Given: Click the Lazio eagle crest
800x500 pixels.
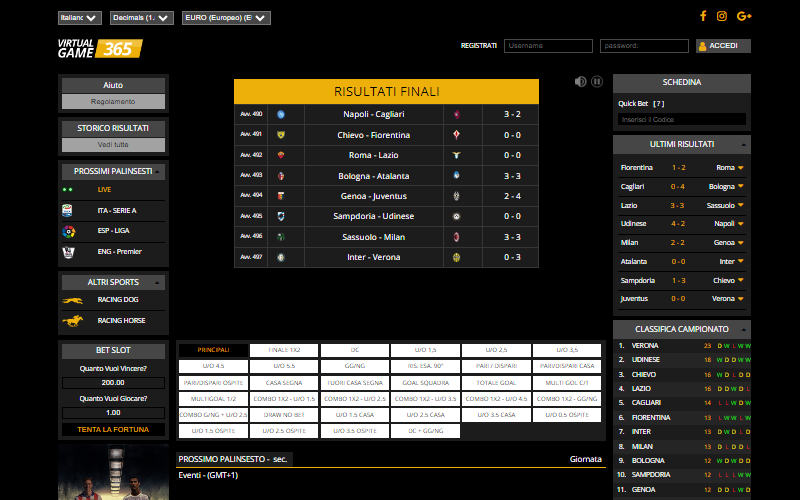Looking at the screenshot, I should pyautogui.click(x=457, y=155).
